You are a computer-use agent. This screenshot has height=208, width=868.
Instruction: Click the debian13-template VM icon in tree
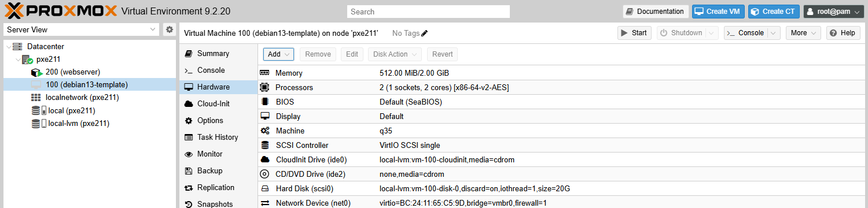36,85
